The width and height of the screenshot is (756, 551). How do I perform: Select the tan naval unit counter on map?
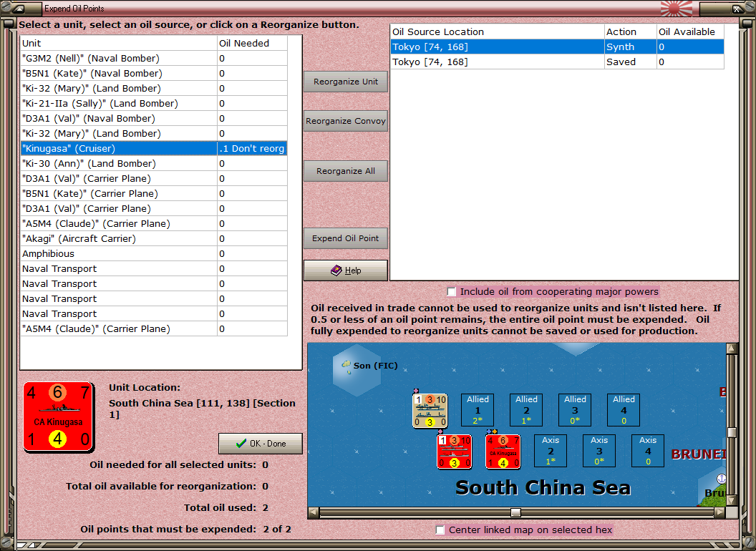(x=430, y=411)
